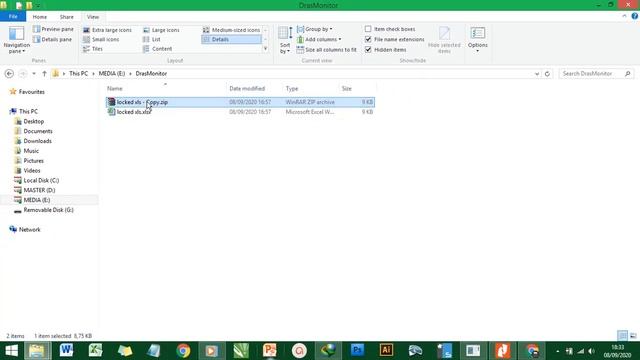Viewport: 640px width, 360px height.
Task: Expand the layout gallery arrow
Action: point(265,49)
